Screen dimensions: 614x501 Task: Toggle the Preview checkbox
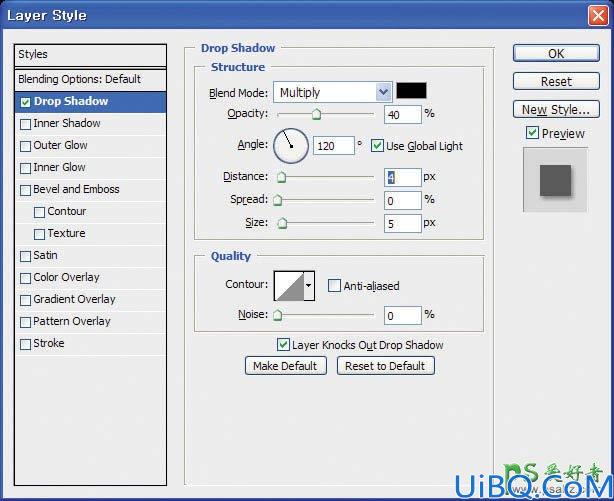(x=532, y=133)
